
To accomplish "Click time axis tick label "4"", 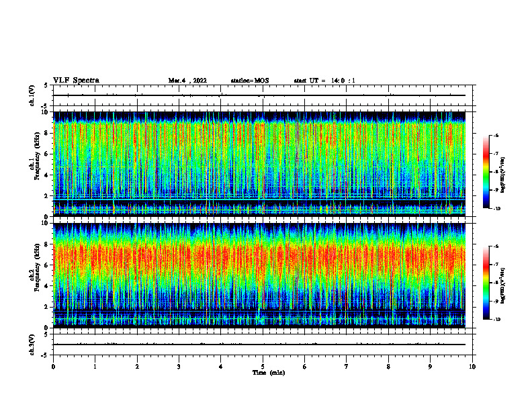I will click(221, 367).
